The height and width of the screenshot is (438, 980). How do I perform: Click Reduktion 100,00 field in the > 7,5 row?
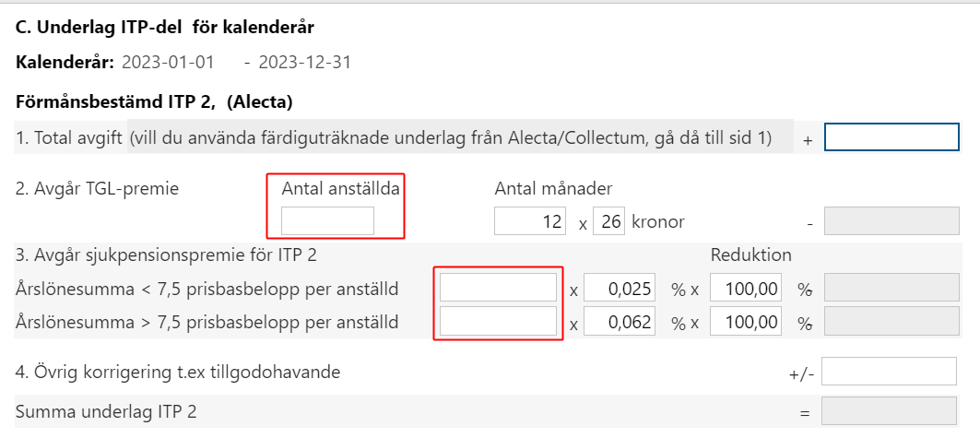pos(746,321)
